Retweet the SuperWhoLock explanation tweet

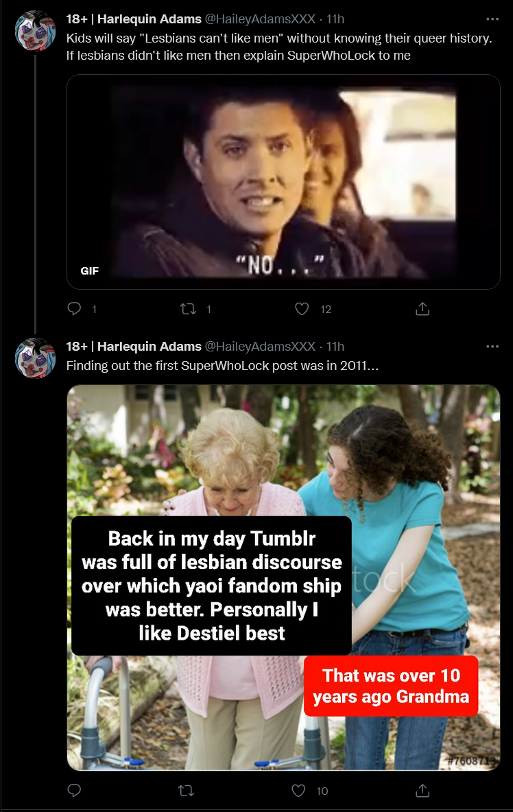click(188, 309)
